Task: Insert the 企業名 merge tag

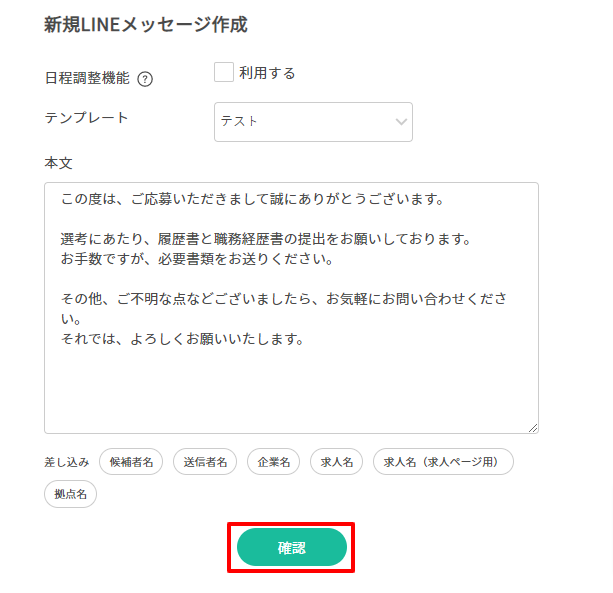Action: (x=273, y=462)
